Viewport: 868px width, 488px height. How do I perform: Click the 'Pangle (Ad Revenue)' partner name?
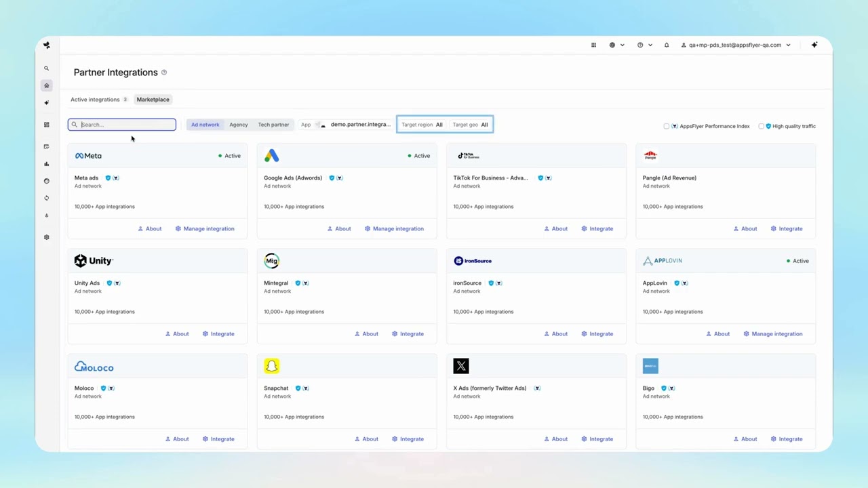pos(669,178)
